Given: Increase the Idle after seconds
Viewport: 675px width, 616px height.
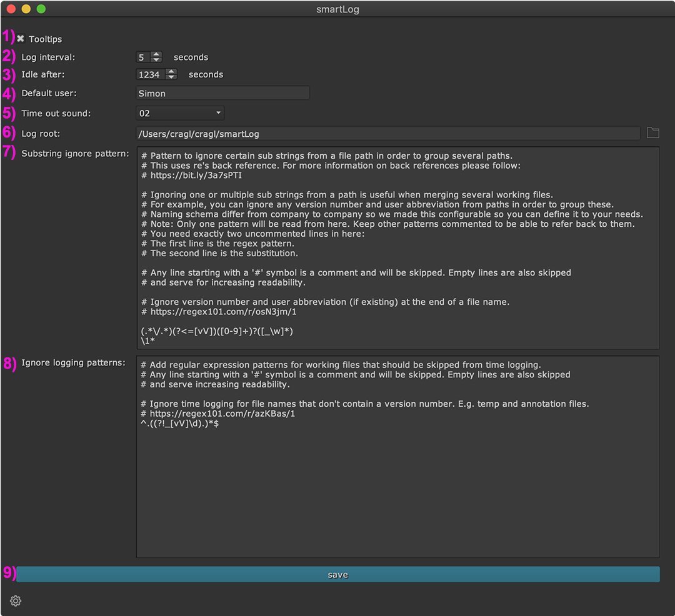Looking at the screenshot, I should click(171, 72).
